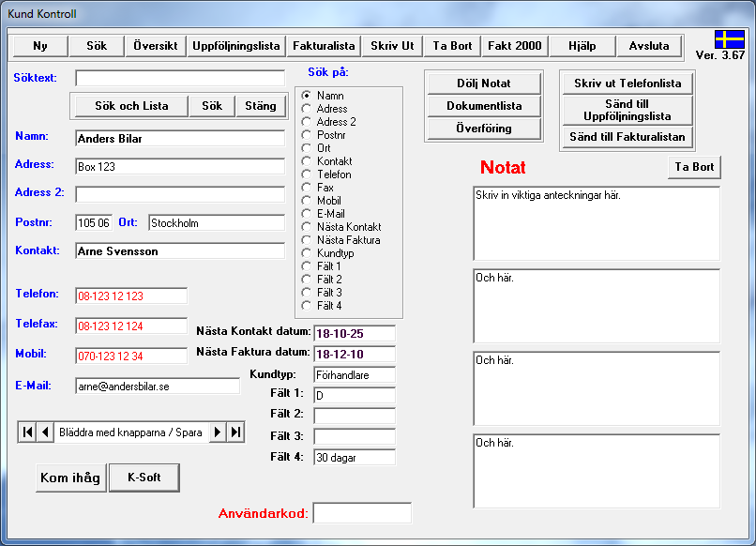Click the Kom ihåg button
This screenshot has width=756, height=546.
click(71, 478)
